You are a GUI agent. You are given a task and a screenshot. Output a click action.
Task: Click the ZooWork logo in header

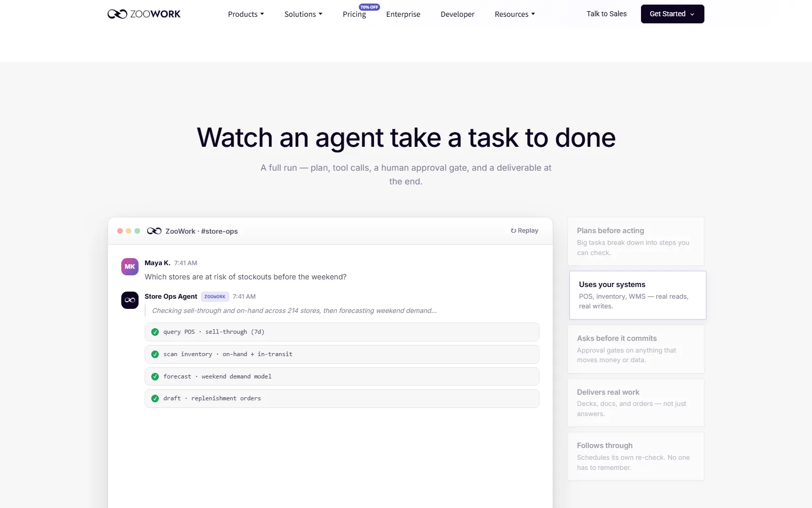pyautogui.click(x=144, y=14)
